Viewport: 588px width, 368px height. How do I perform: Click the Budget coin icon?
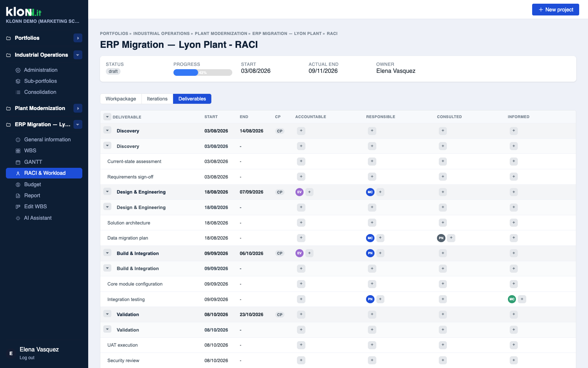(x=18, y=185)
